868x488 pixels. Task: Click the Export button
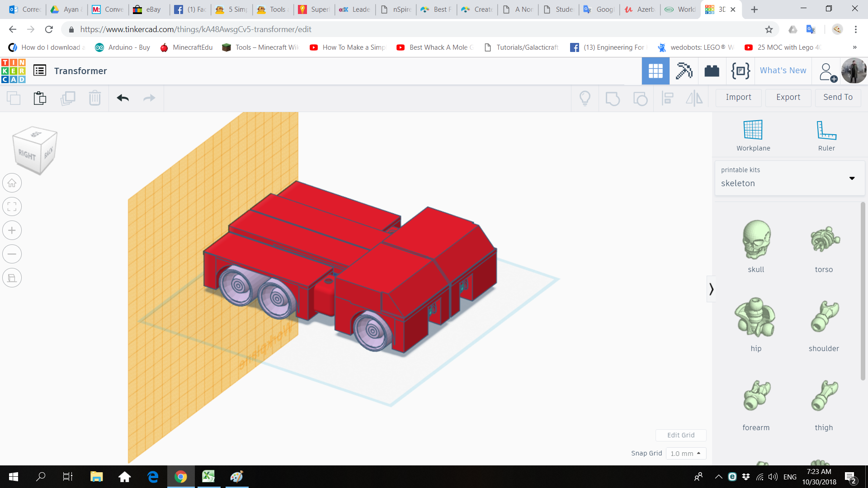(x=788, y=97)
